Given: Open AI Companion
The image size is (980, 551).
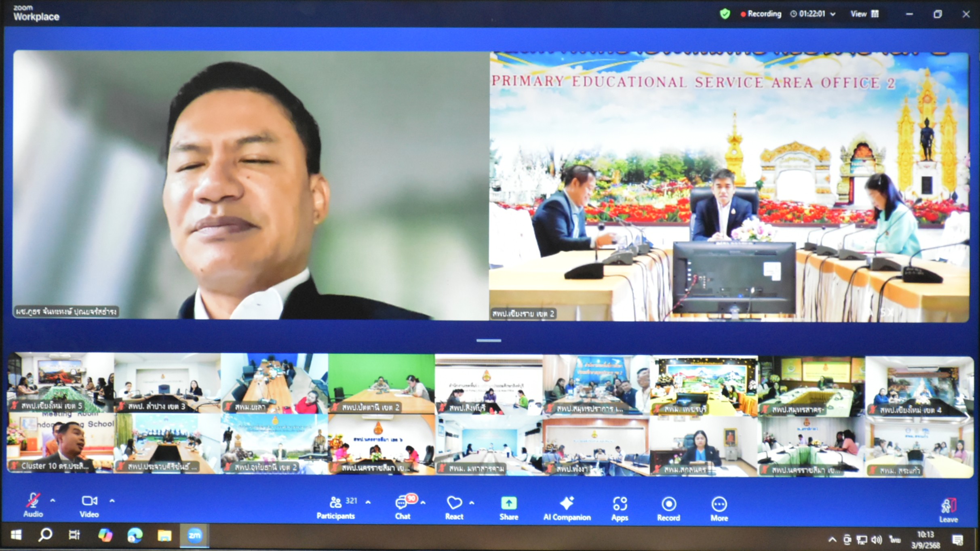Looking at the screenshot, I should click(x=567, y=503).
